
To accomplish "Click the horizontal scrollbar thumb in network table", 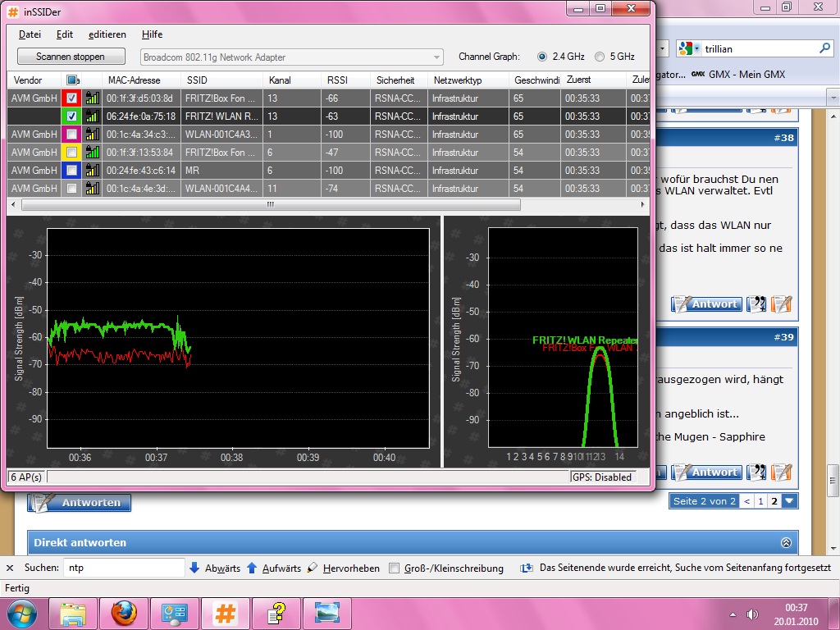I will (271, 204).
